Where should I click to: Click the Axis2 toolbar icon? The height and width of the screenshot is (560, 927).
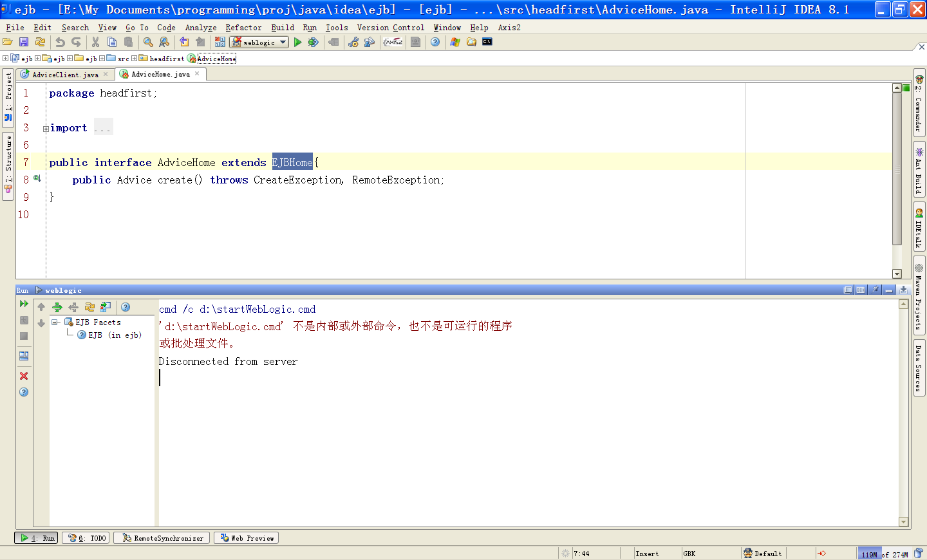pos(393,42)
